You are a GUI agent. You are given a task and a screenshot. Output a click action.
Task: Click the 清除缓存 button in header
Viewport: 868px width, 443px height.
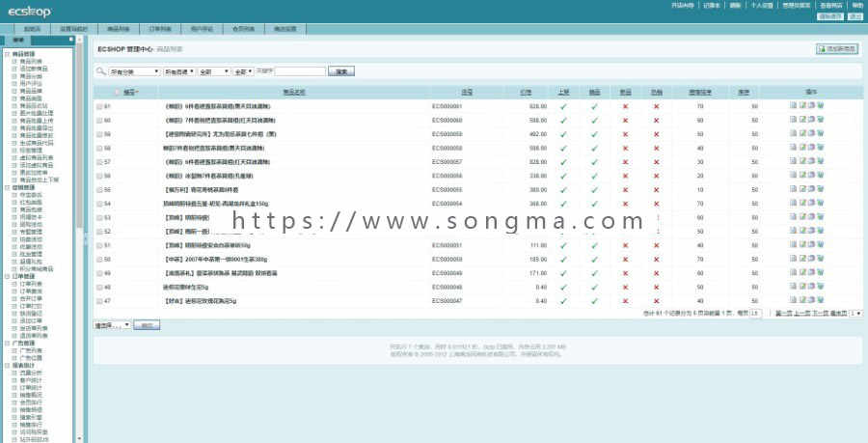(x=830, y=16)
